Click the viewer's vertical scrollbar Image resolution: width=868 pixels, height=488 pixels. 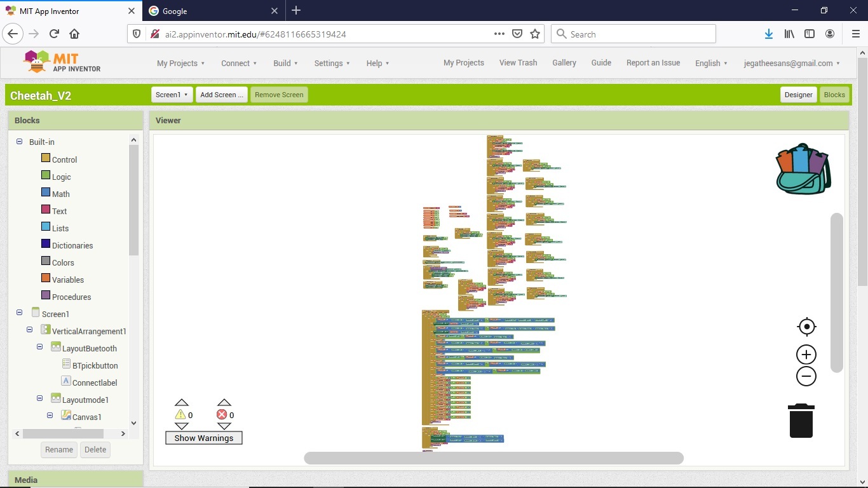click(x=837, y=292)
